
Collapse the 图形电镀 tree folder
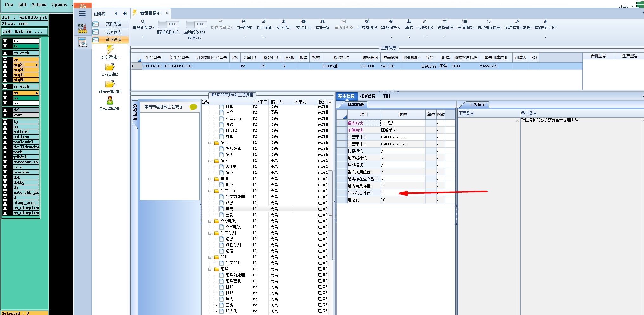pos(210,221)
